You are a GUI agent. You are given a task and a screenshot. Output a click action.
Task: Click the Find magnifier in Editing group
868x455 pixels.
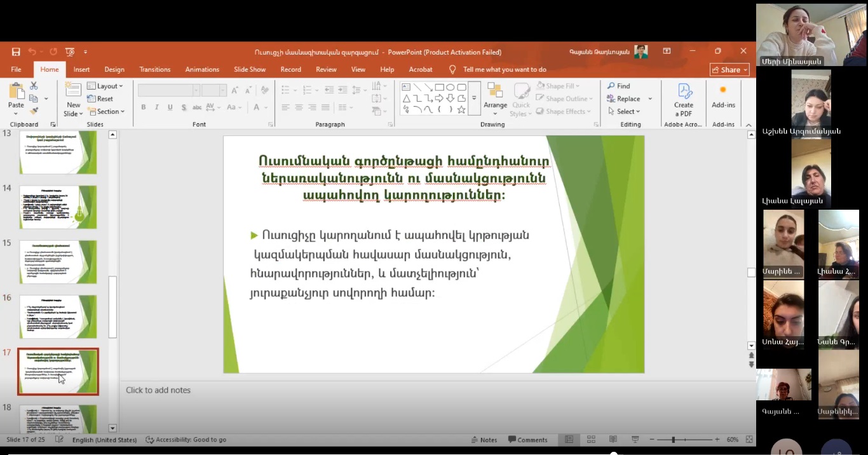point(618,86)
